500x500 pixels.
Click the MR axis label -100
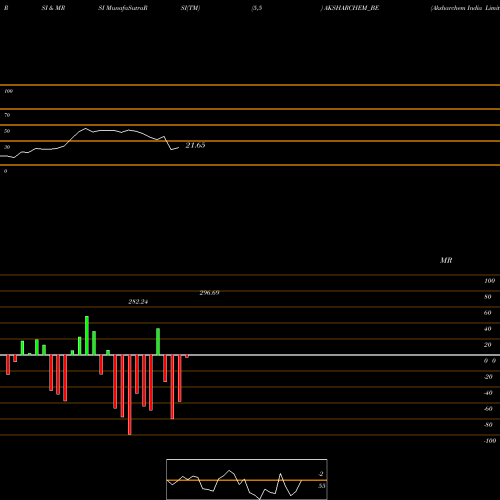pyautogui.click(x=490, y=441)
